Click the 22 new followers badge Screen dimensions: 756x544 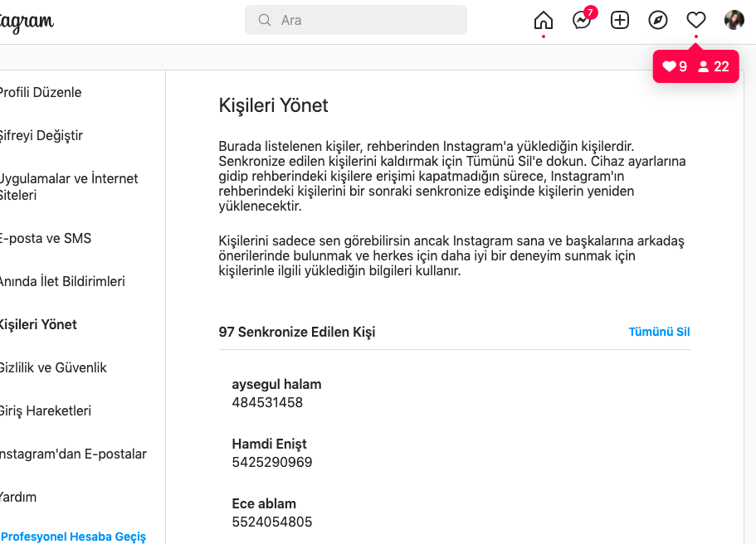(714, 66)
